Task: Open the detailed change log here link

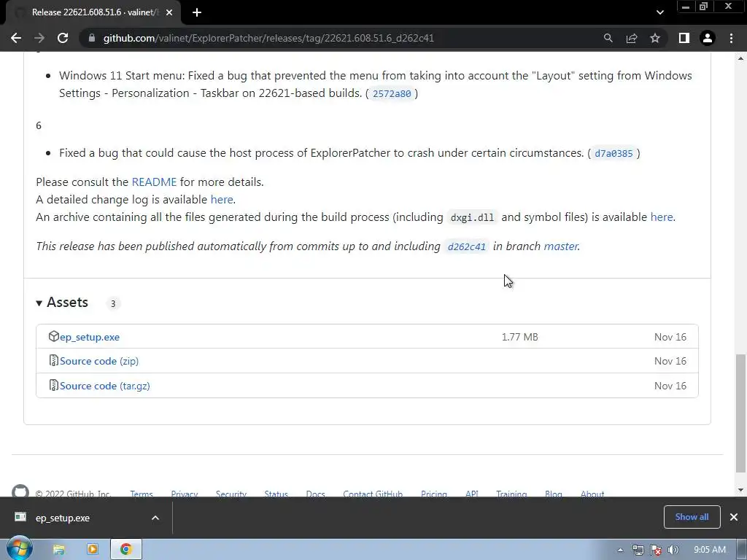Action: [222, 200]
